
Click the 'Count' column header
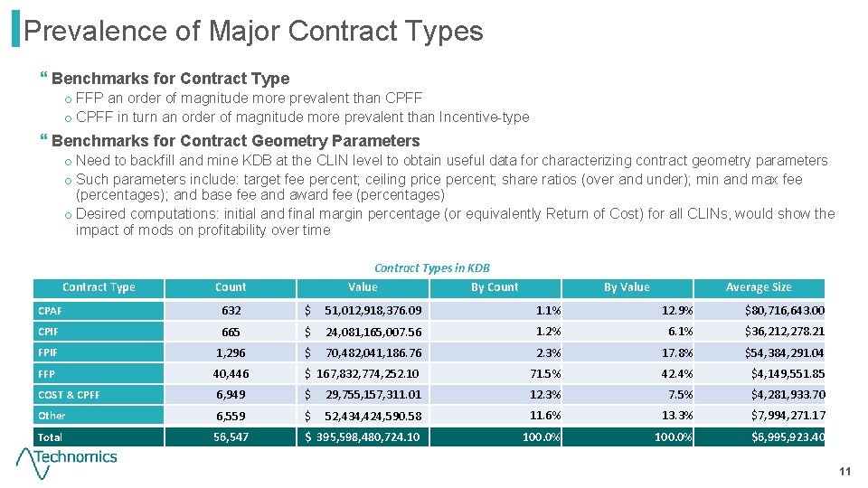click(231, 287)
